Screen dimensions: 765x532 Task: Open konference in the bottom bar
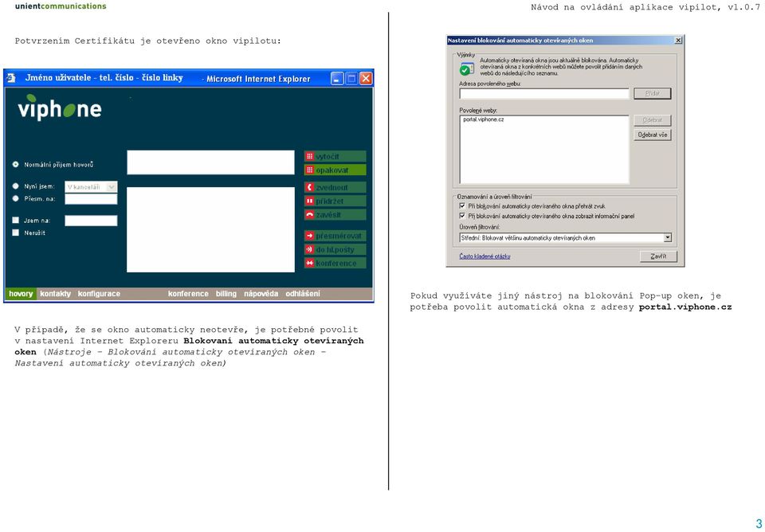(x=188, y=294)
